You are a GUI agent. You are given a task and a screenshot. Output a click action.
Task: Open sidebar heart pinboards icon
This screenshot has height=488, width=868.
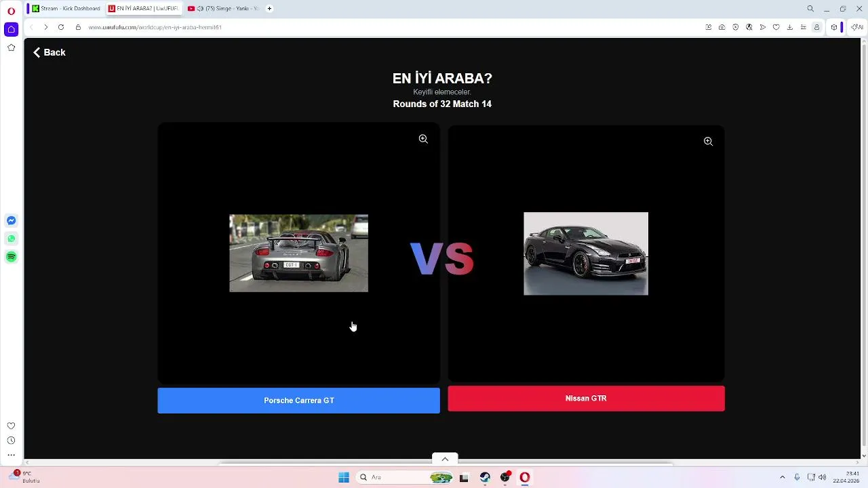[11, 426]
